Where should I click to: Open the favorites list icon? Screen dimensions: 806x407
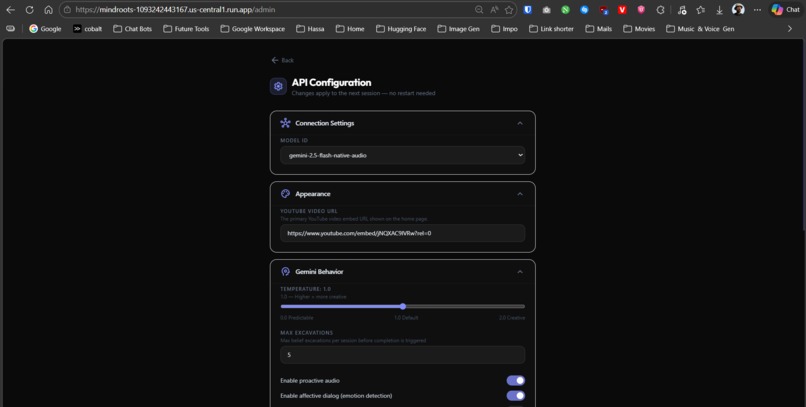[701, 10]
